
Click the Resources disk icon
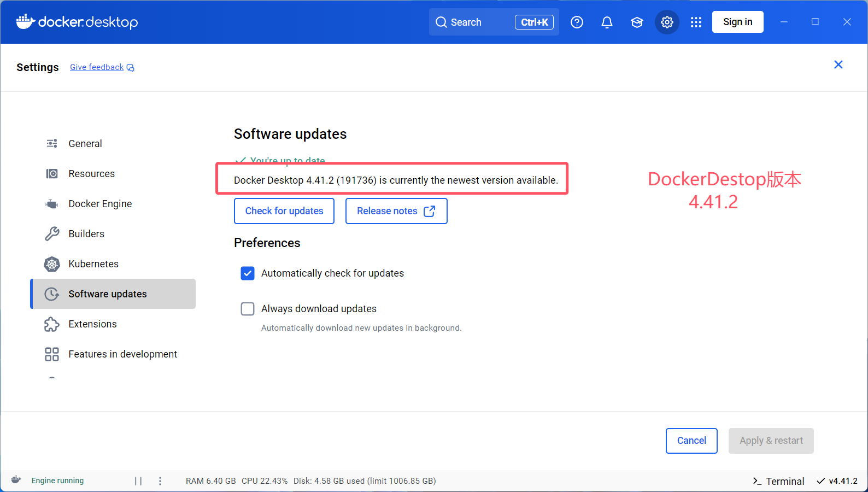[52, 174]
